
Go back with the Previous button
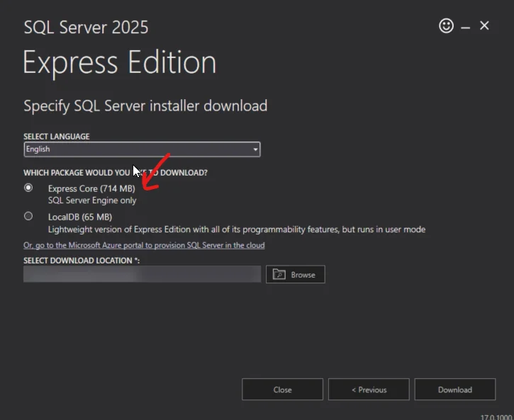pyautogui.click(x=369, y=390)
